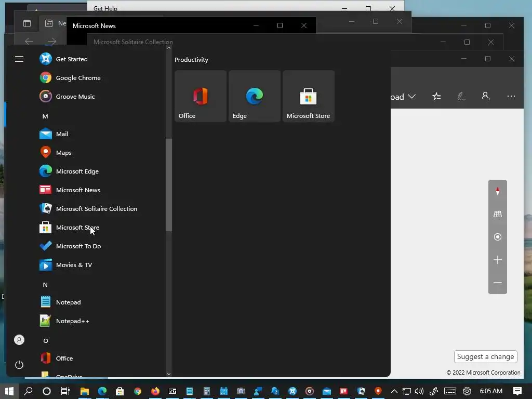532x399 pixels.
Task: Launch Microsoft Edge from the app list
Action: coord(69,171)
